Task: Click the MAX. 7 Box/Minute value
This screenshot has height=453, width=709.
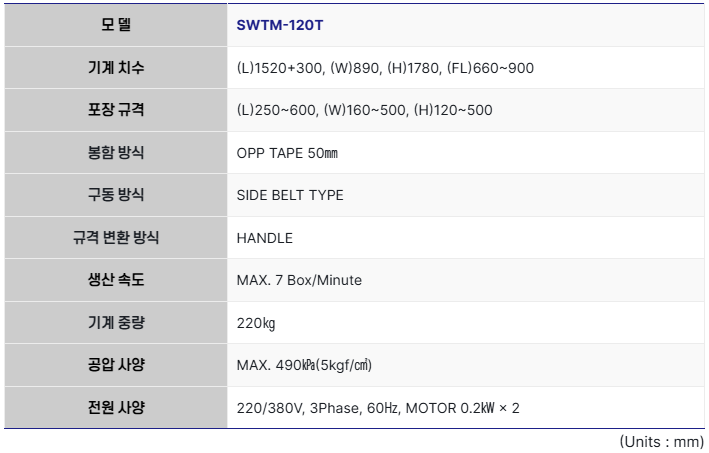Action: click(x=299, y=280)
